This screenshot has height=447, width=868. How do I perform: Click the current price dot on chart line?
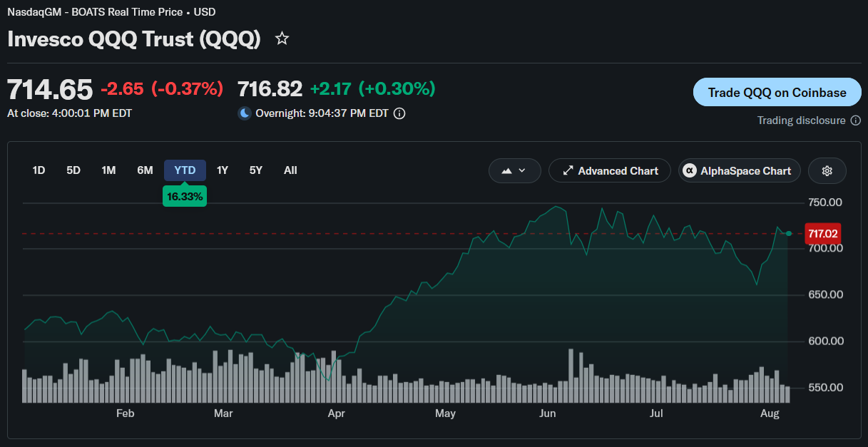(x=788, y=233)
